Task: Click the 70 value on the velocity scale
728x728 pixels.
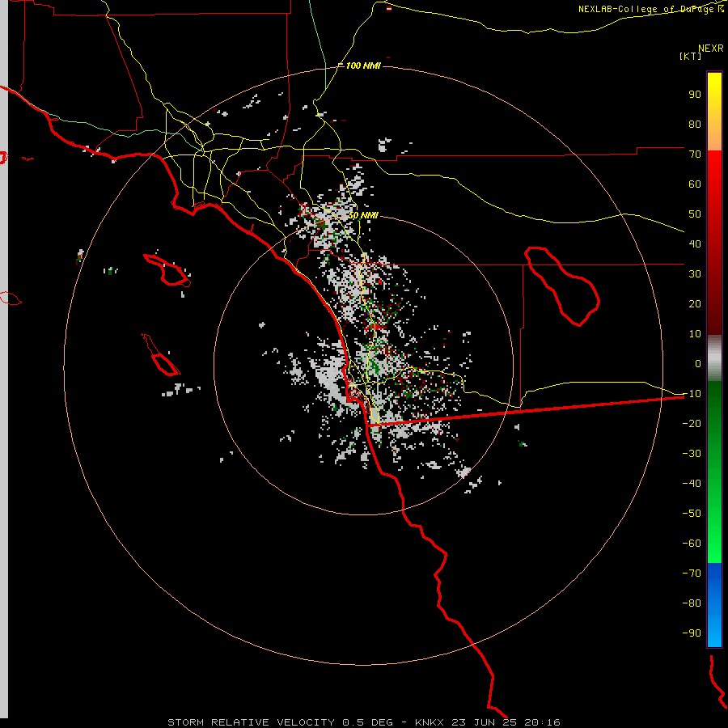Action: (695, 154)
